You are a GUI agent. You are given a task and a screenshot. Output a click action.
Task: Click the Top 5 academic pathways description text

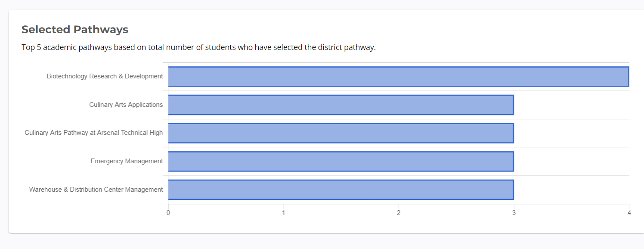click(x=198, y=47)
